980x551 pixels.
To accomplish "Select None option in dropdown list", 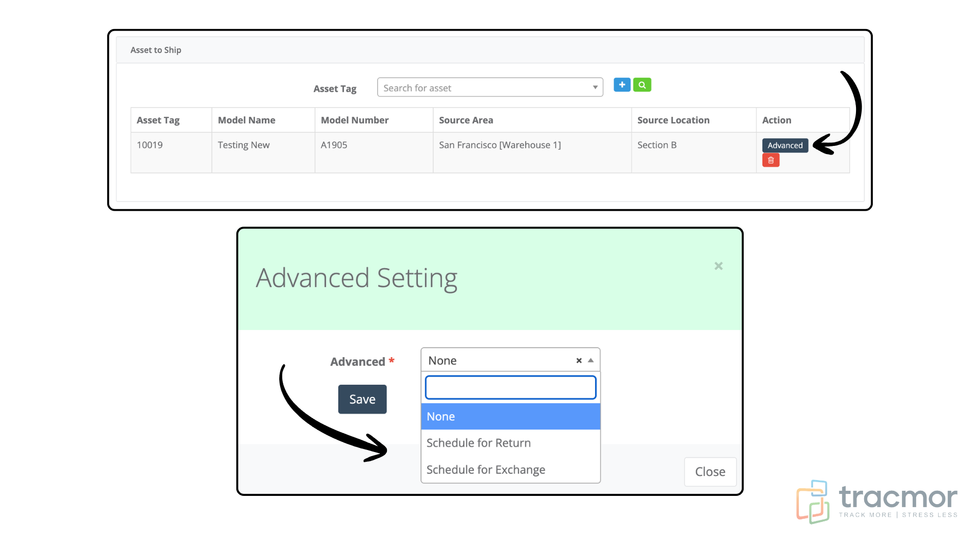I will click(x=510, y=416).
